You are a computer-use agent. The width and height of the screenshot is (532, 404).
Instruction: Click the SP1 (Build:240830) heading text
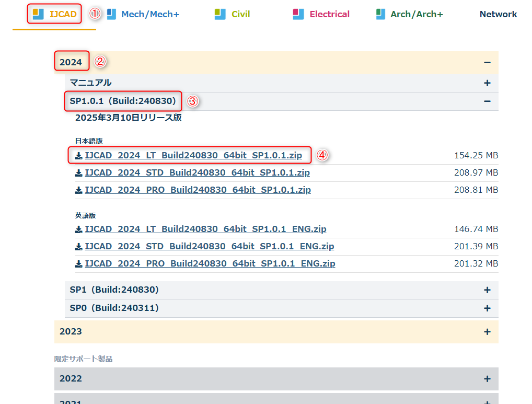point(114,290)
